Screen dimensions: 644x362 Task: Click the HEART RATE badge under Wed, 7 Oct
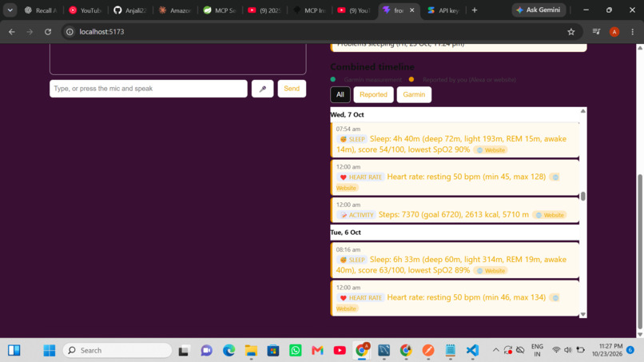pyautogui.click(x=360, y=177)
